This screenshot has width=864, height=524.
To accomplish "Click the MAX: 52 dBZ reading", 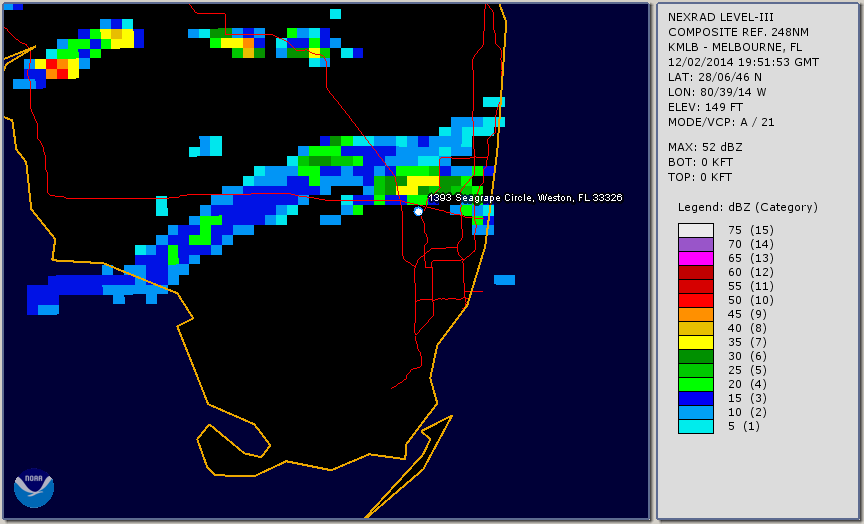I will tap(705, 147).
